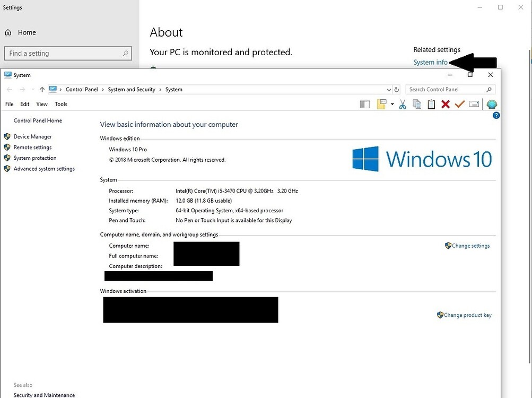Toggle the preview pane layout icon
Viewport: 532px width, 398px height.
click(x=365, y=104)
